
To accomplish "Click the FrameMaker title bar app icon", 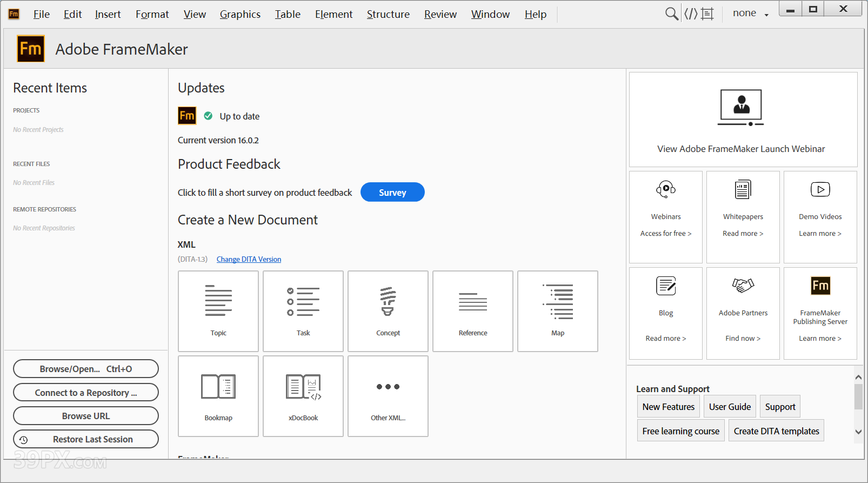I will 14,14.
